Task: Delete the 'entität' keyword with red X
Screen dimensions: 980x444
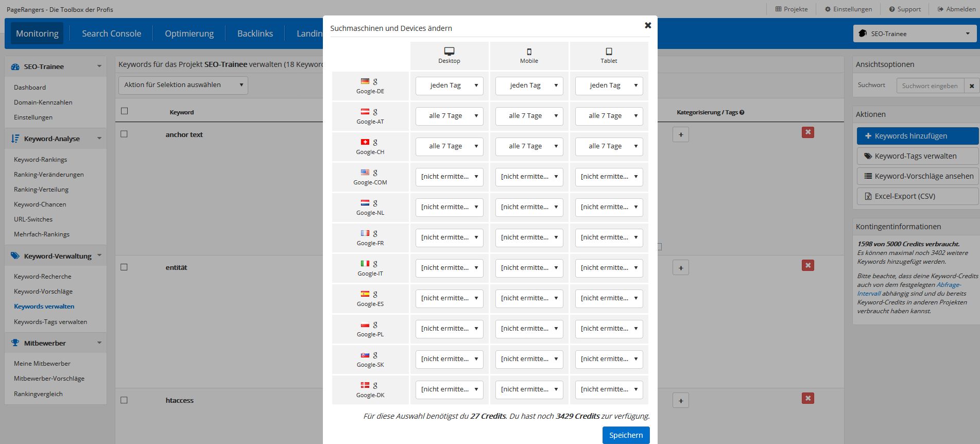Action: pyautogui.click(x=808, y=265)
